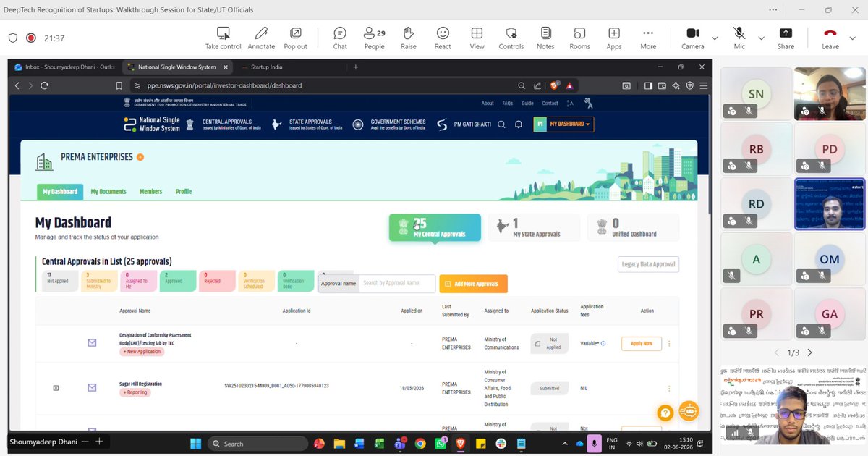Expand the Sugar Mill Registration row
The width and height of the screenshot is (868, 456).
[56, 388]
